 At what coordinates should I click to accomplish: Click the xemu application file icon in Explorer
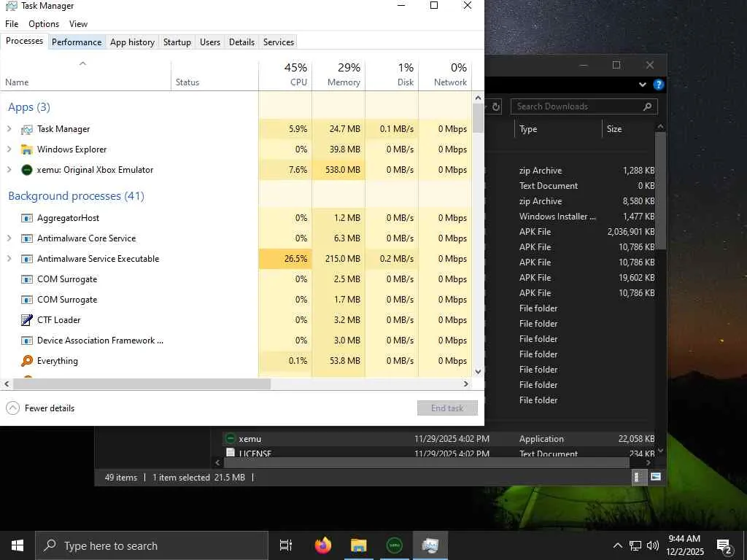231,438
